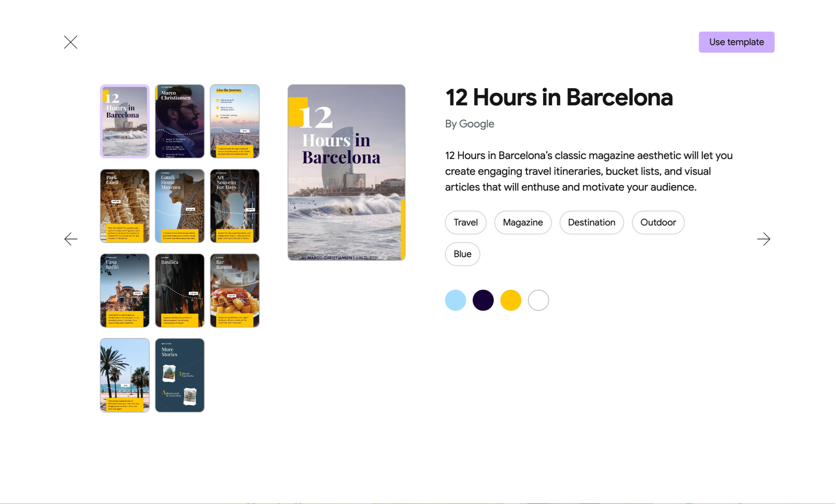
Task: Go to next template with right arrow
Action: pos(763,239)
